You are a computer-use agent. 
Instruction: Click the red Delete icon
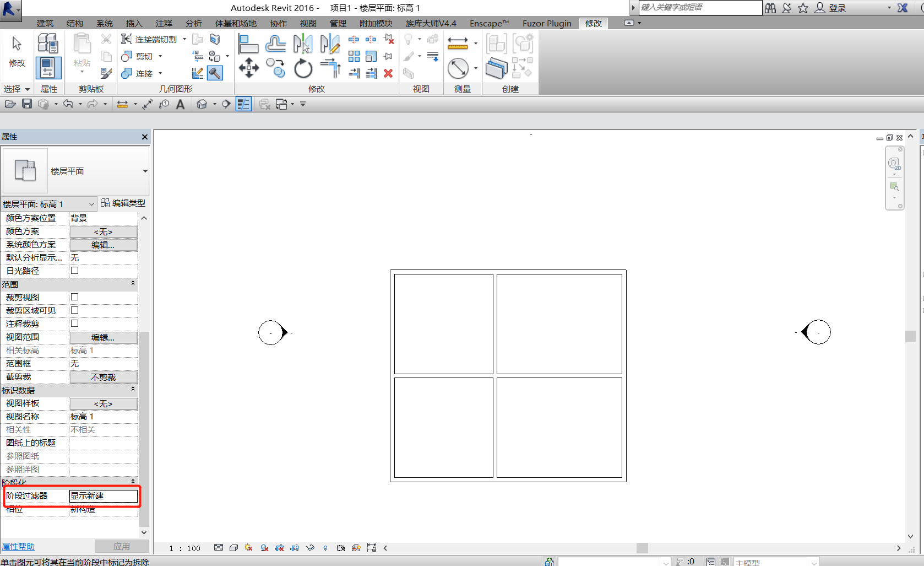pos(388,73)
